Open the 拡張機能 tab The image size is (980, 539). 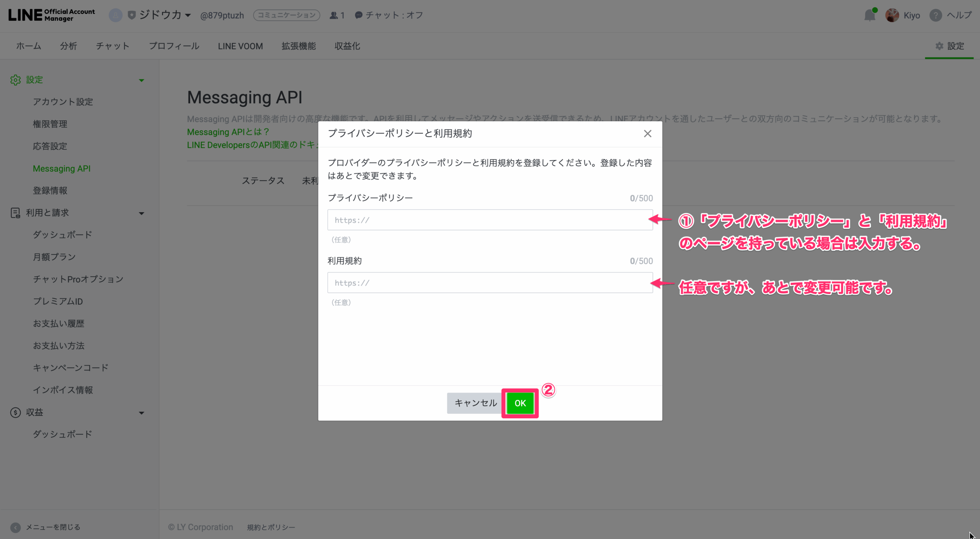299,46
